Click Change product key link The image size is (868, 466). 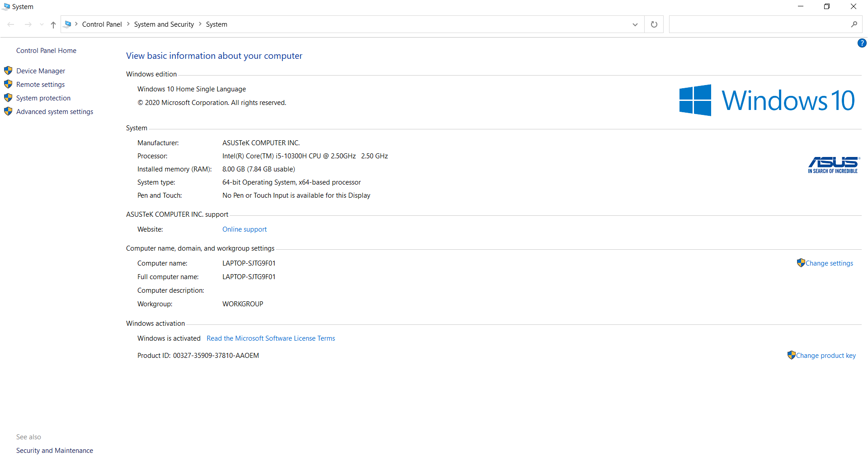[826, 356]
